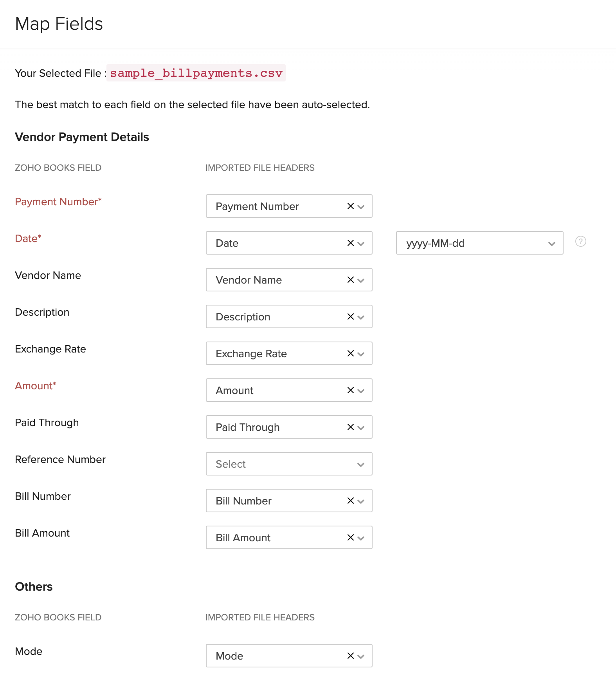Remove the Bill Amount mapping selection
This screenshot has width=616, height=687.
click(x=350, y=537)
